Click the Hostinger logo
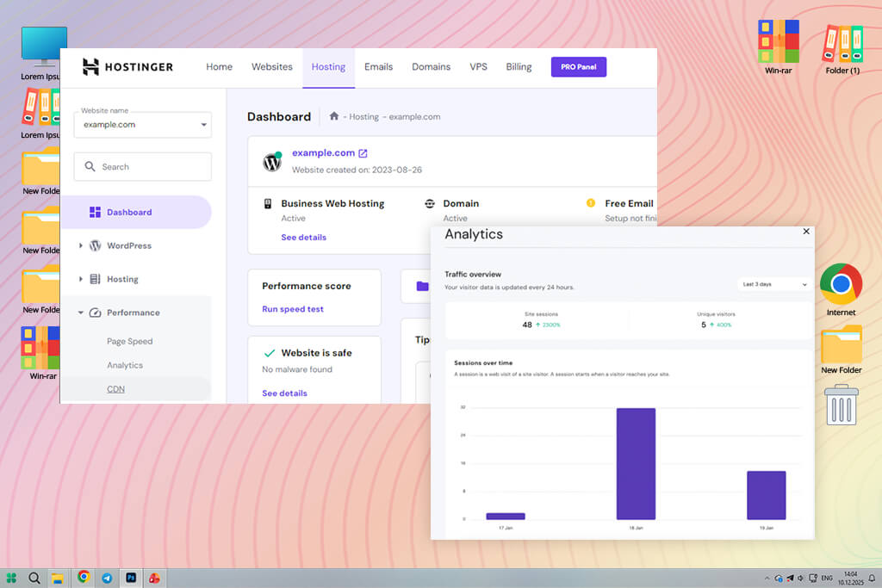This screenshot has width=882, height=588. (x=127, y=67)
